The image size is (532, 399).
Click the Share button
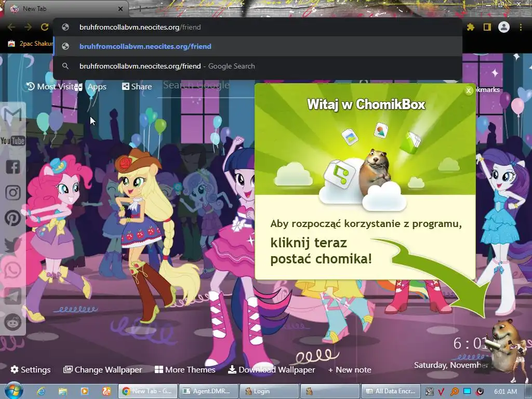coord(137,87)
